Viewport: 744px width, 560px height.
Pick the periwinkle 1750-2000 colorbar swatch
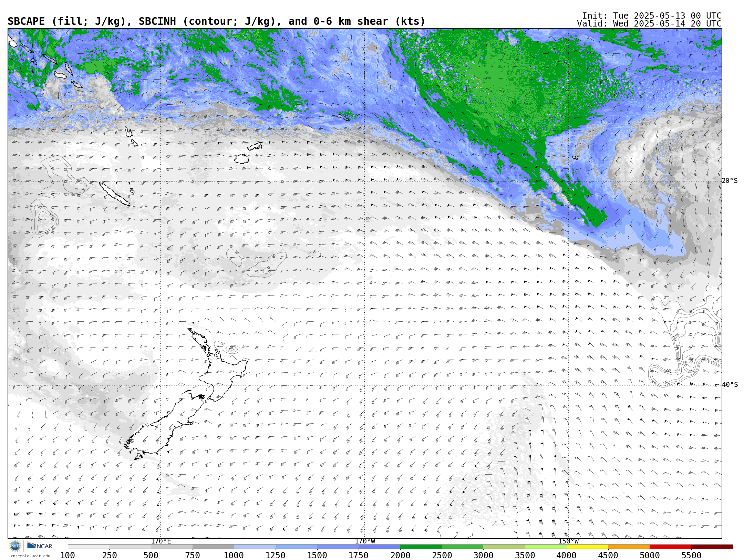(379, 547)
